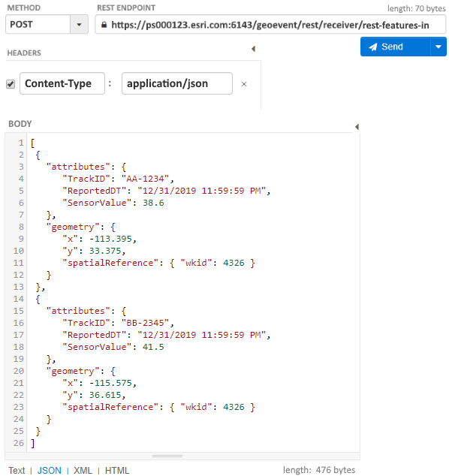449x476 pixels.
Task: Click the y value 33.375
Action: (x=105, y=251)
